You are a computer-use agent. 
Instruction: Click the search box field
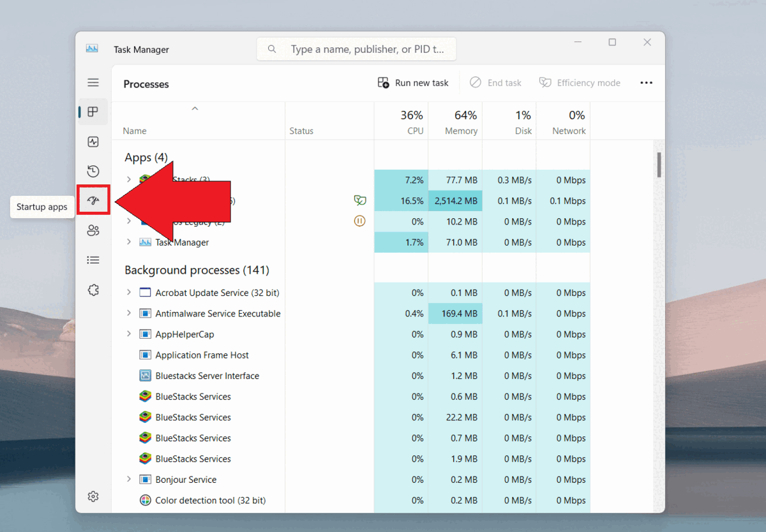365,49
